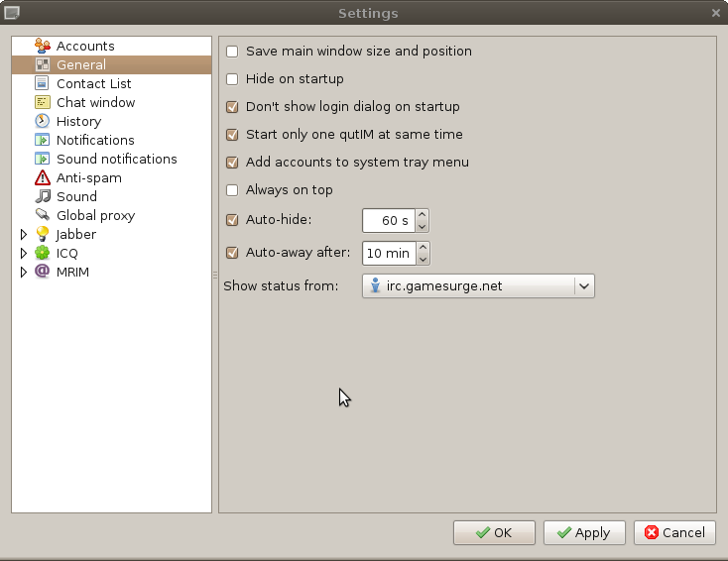The width and height of the screenshot is (728, 561).
Task: Click the Auto-hide 60 s input field
Action: (389, 220)
